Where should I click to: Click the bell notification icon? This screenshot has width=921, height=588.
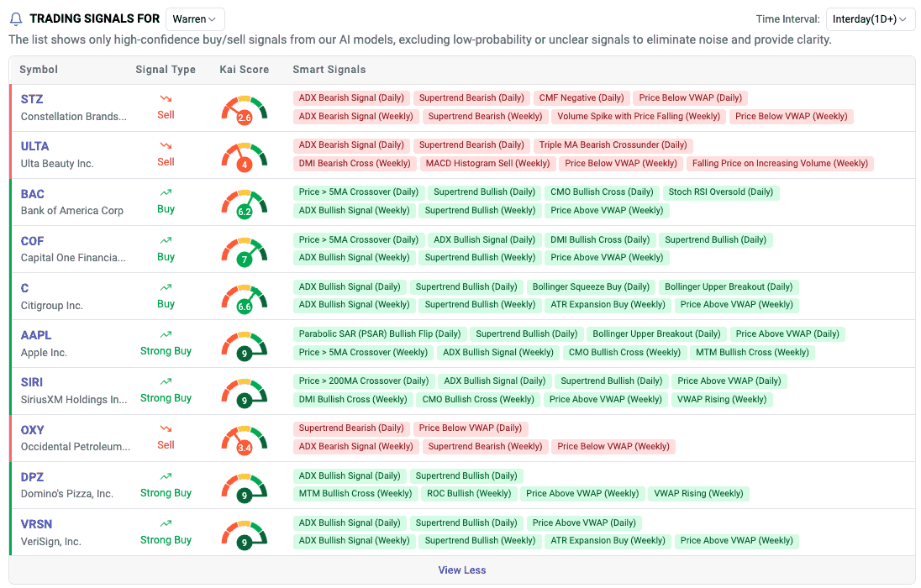(16, 19)
